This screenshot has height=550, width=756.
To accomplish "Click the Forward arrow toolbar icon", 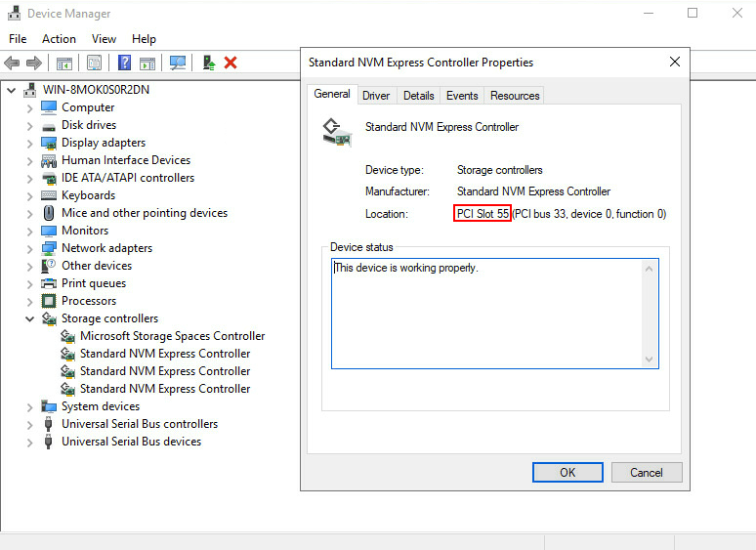I will [x=34, y=63].
